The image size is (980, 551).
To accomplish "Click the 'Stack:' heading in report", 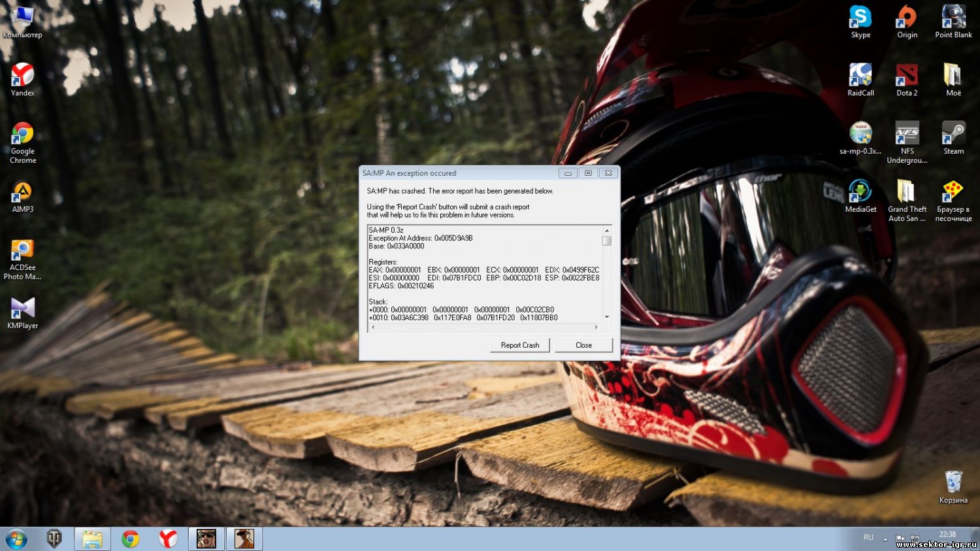I will [378, 302].
